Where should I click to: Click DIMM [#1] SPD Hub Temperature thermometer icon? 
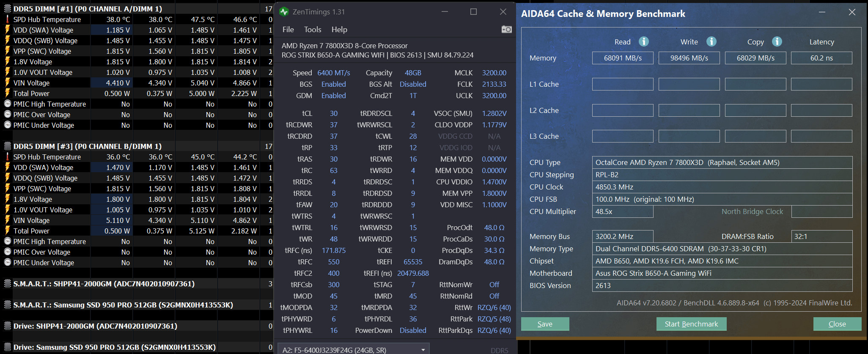[7, 19]
